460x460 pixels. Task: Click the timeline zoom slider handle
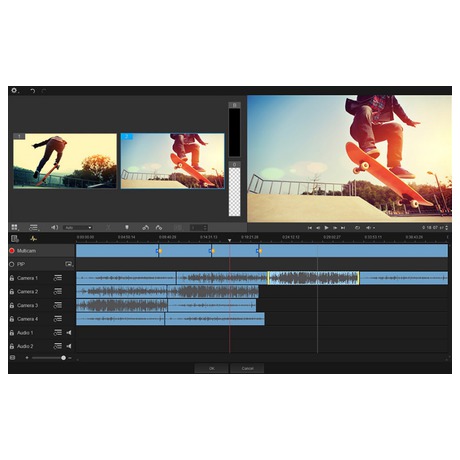63,358
